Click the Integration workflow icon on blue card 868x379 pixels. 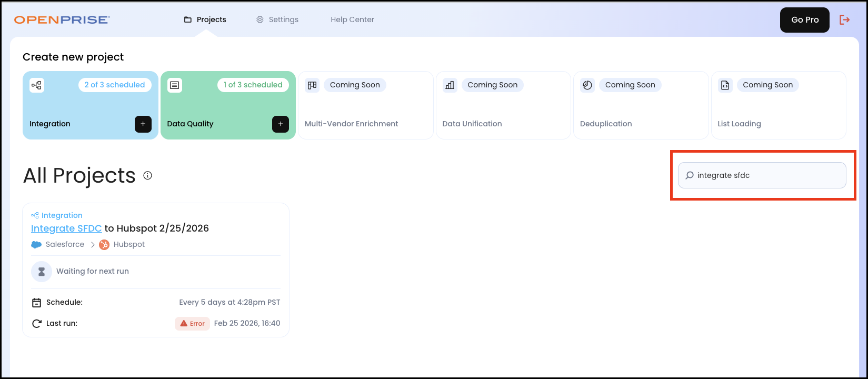point(36,85)
